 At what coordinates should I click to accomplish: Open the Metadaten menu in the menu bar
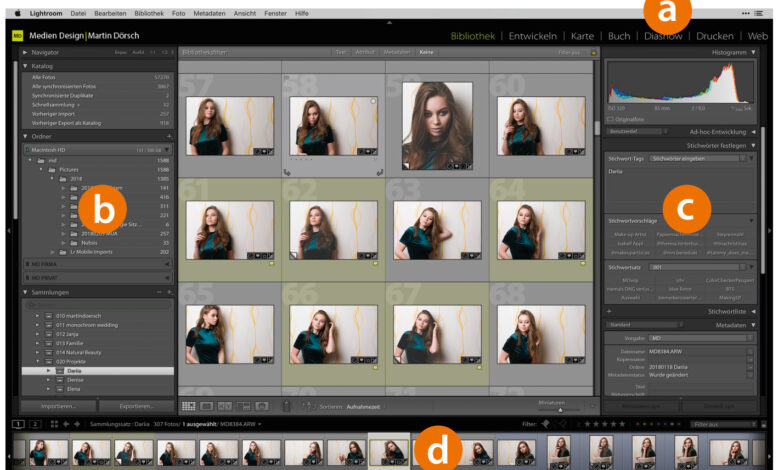(x=210, y=13)
